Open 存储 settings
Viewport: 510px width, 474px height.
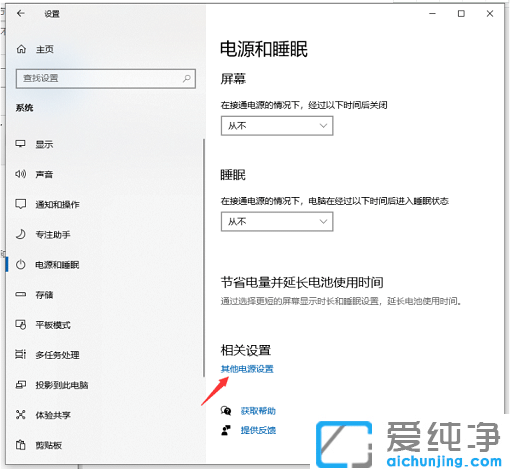44,295
